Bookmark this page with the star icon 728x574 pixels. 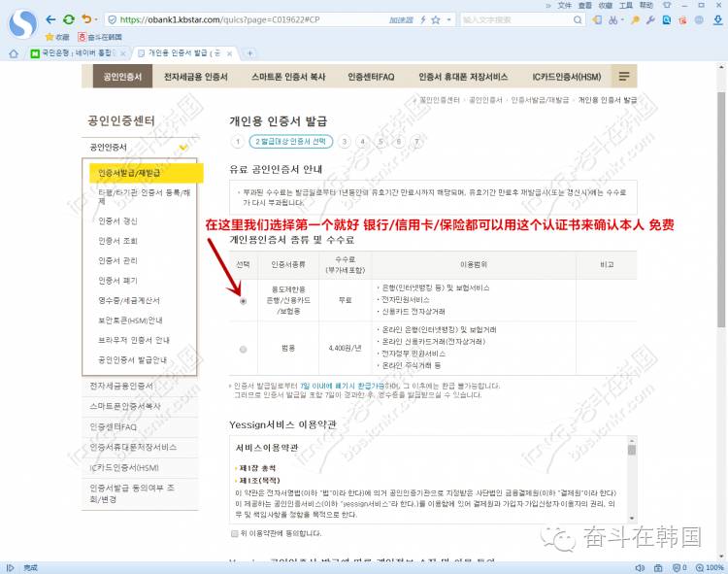point(436,20)
